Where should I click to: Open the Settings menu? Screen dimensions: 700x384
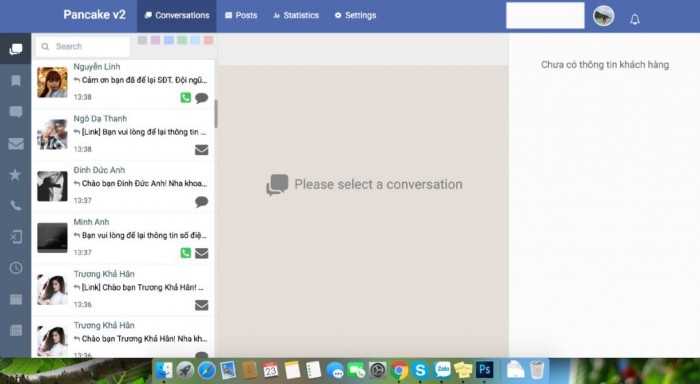point(355,15)
